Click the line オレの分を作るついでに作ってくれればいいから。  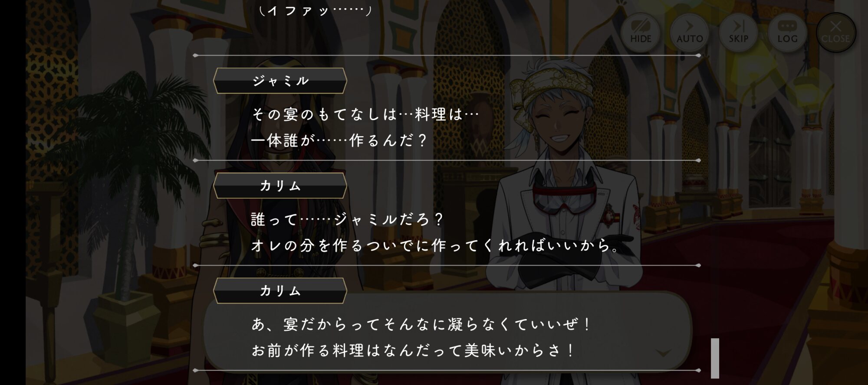pyautogui.click(x=435, y=245)
